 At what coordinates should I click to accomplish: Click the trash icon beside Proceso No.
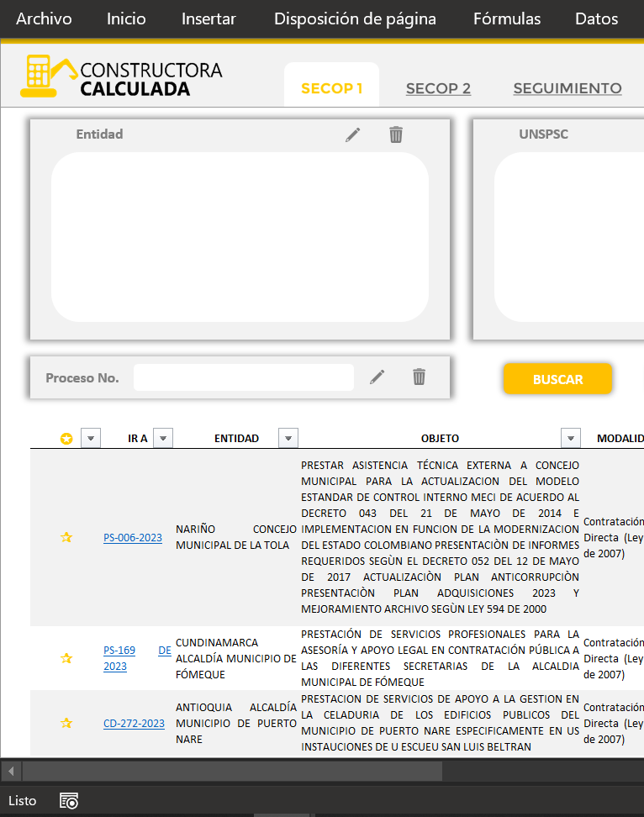click(x=419, y=377)
